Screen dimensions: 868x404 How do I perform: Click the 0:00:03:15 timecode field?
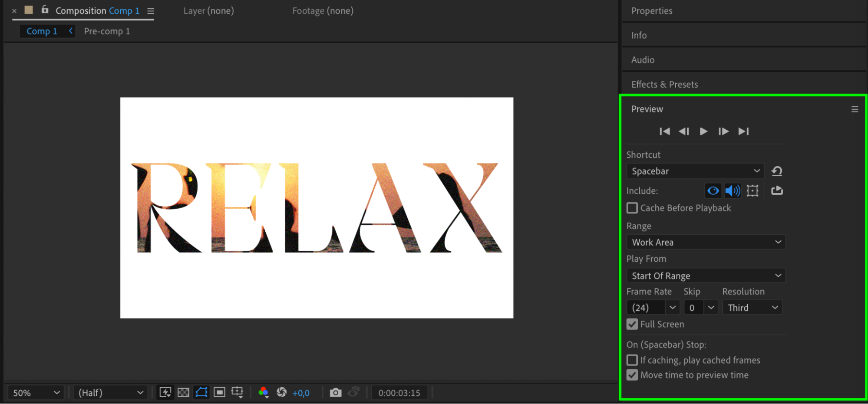pos(399,393)
